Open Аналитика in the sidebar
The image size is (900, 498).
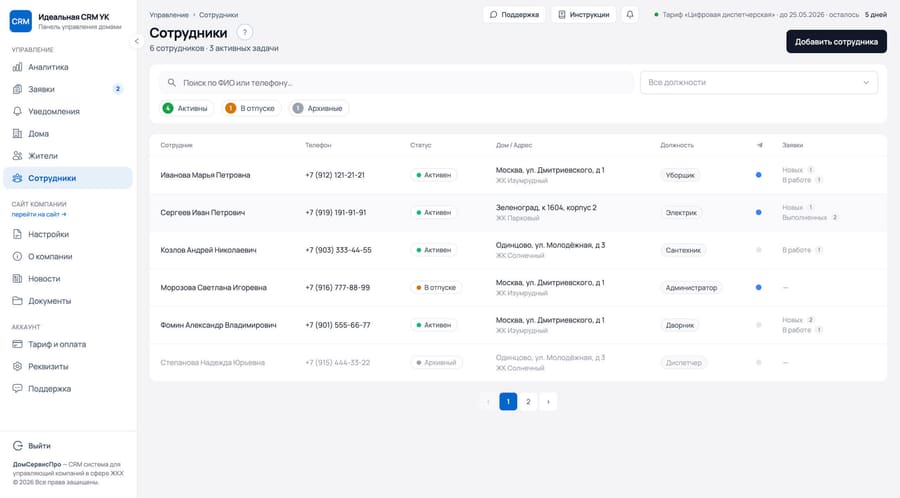(x=68, y=67)
